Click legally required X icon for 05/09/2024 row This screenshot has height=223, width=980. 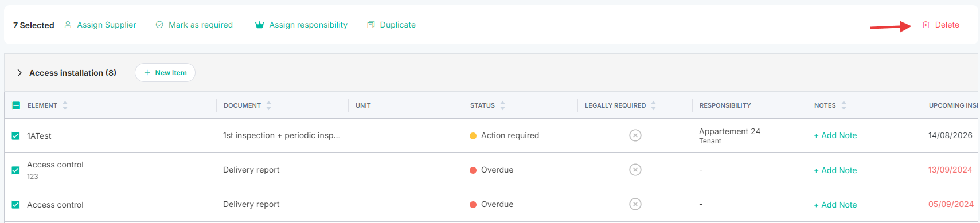tap(635, 204)
